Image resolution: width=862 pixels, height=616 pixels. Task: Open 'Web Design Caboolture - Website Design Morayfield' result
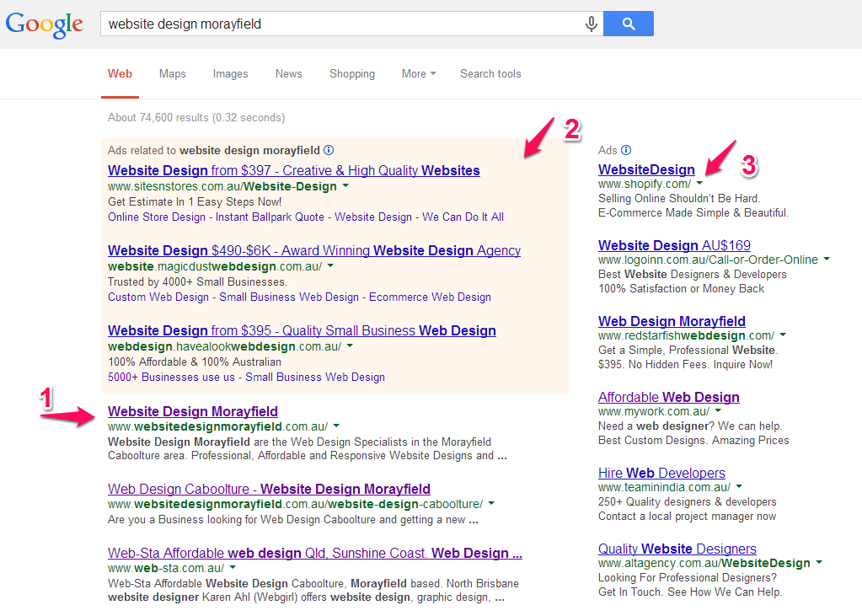269,489
